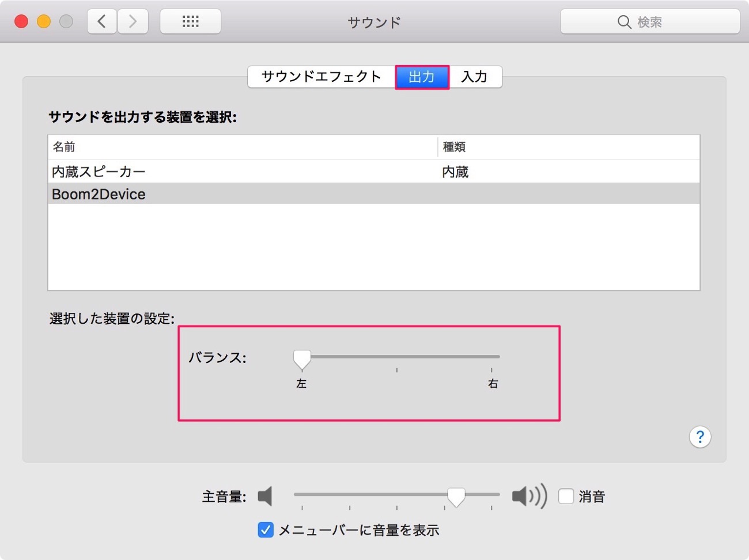This screenshot has height=560, width=749.
Task: Select the 出力 tab
Action: pos(422,77)
